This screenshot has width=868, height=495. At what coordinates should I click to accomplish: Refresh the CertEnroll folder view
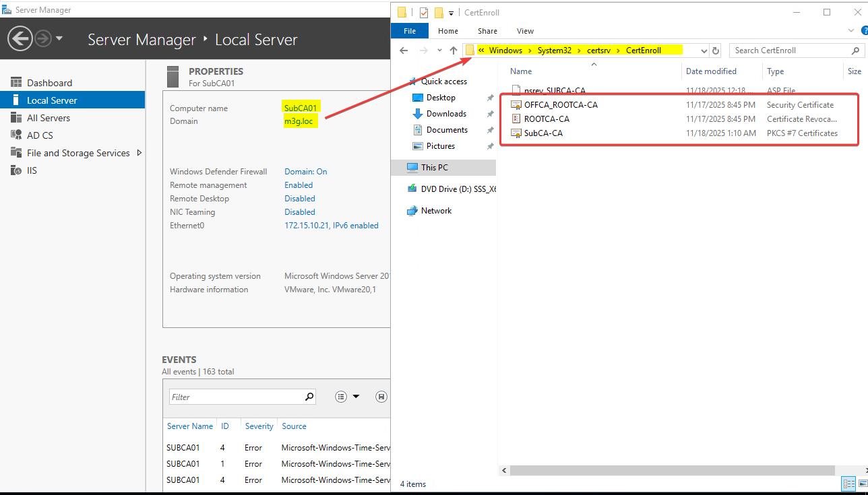pyautogui.click(x=716, y=51)
